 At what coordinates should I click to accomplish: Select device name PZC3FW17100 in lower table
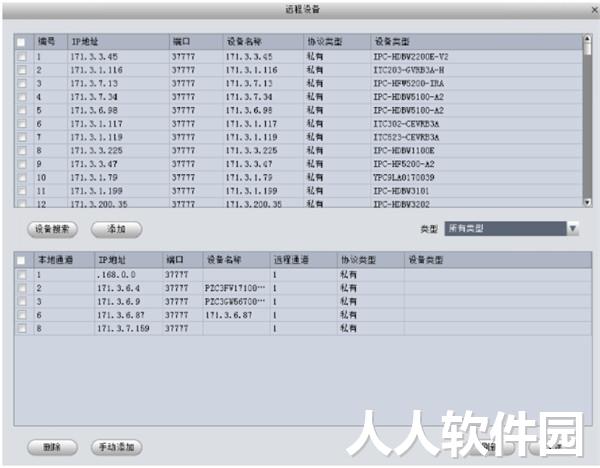(235, 288)
